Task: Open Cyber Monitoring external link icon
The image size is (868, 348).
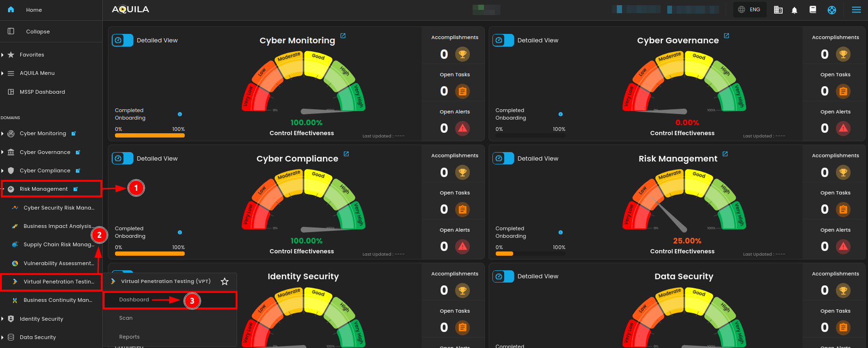Action: [x=343, y=36]
